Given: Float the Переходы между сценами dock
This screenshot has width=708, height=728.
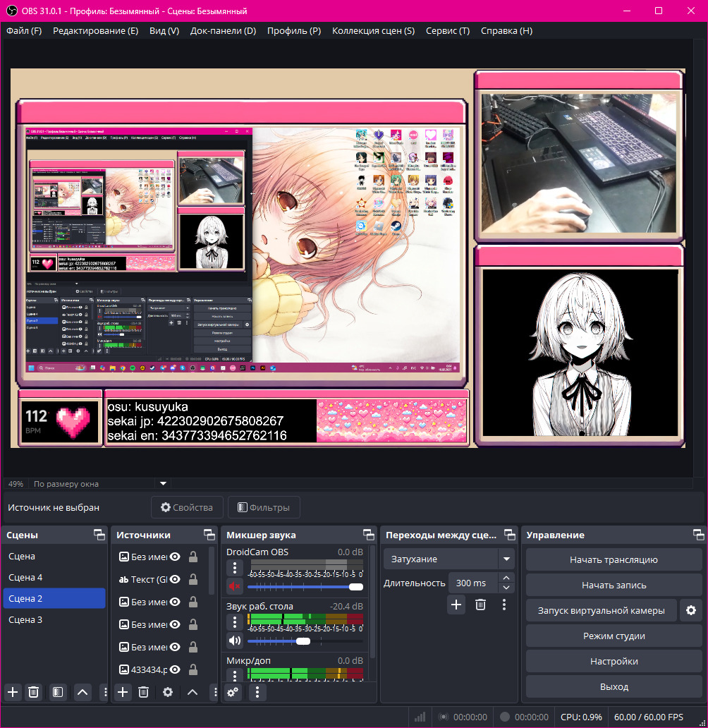Looking at the screenshot, I should click(x=510, y=535).
